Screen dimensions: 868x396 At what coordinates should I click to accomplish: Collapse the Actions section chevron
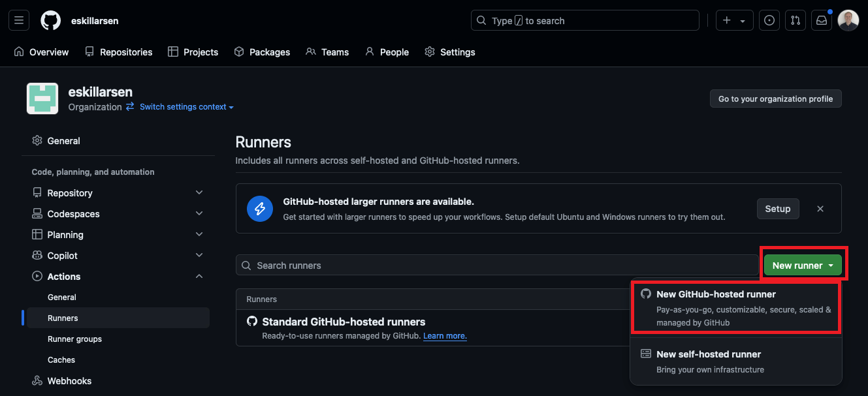click(199, 277)
